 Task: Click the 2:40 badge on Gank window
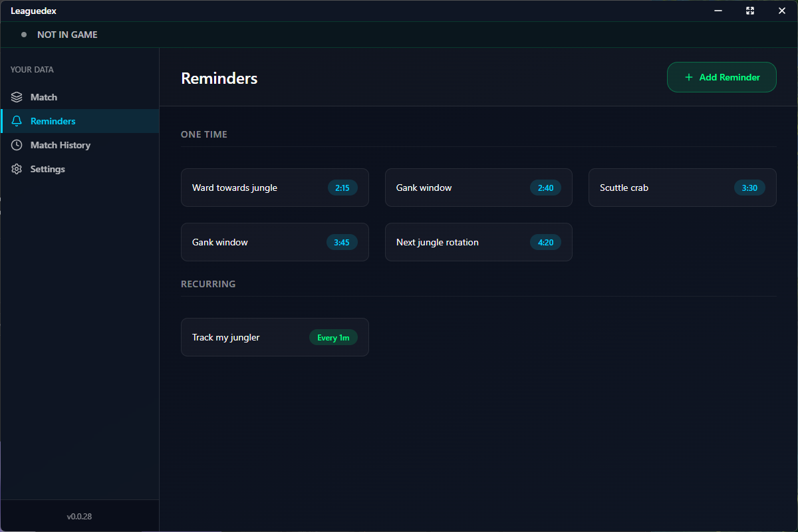tap(545, 188)
